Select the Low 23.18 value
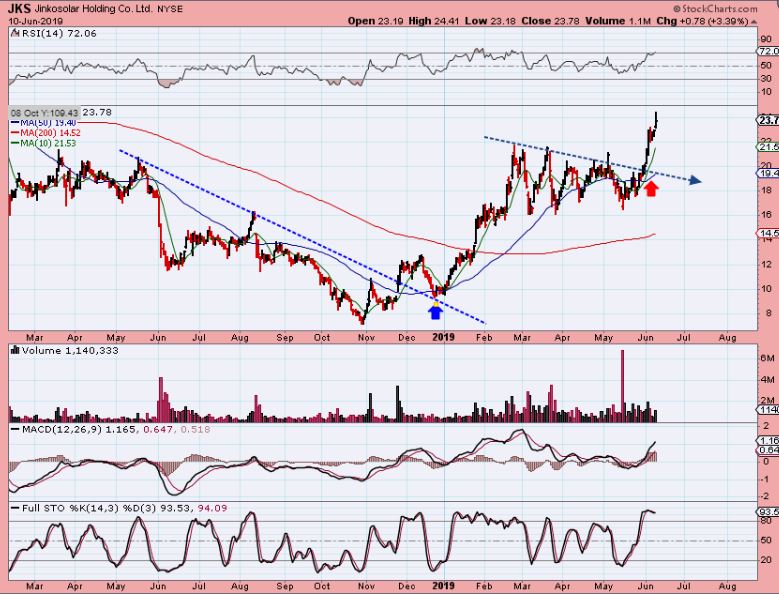 tap(492, 21)
